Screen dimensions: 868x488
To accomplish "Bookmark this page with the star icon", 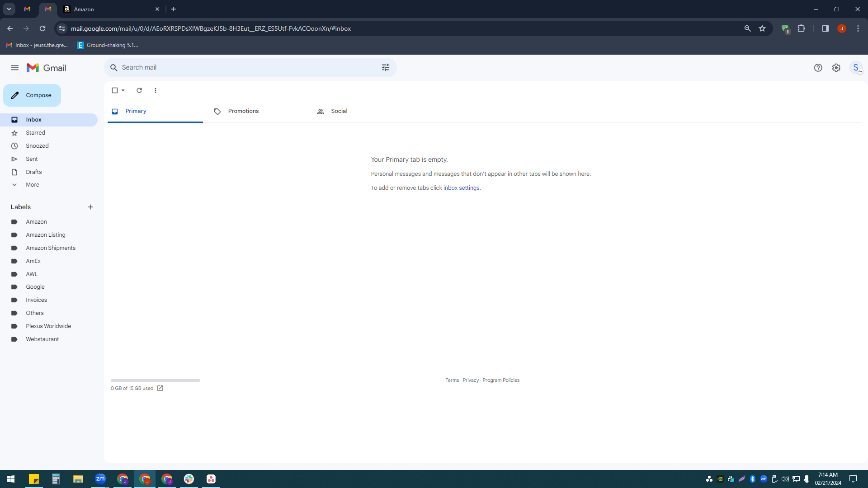I will [762, 28].
